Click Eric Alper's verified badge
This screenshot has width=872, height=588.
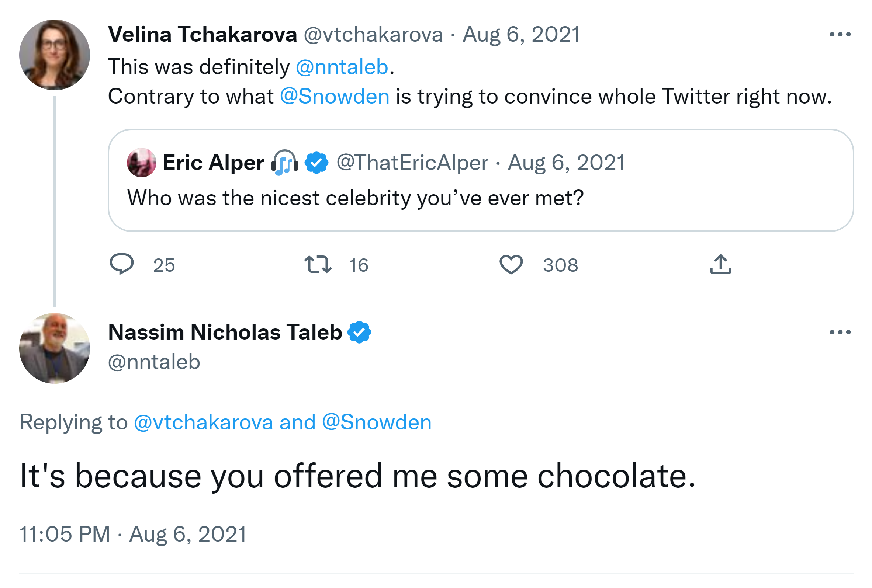point(316,163)
